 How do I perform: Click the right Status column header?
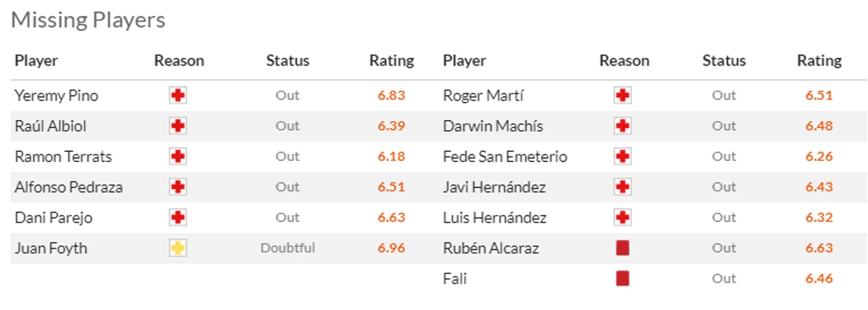coord(724,61)
